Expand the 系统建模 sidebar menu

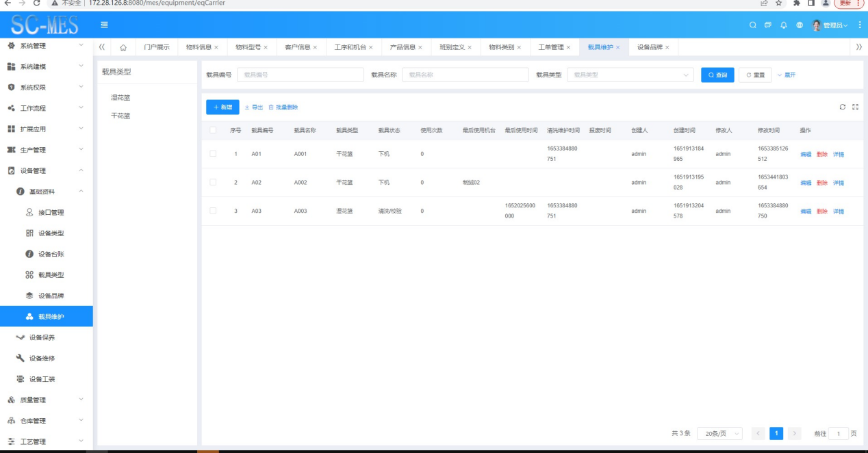(x=47, y=66)
